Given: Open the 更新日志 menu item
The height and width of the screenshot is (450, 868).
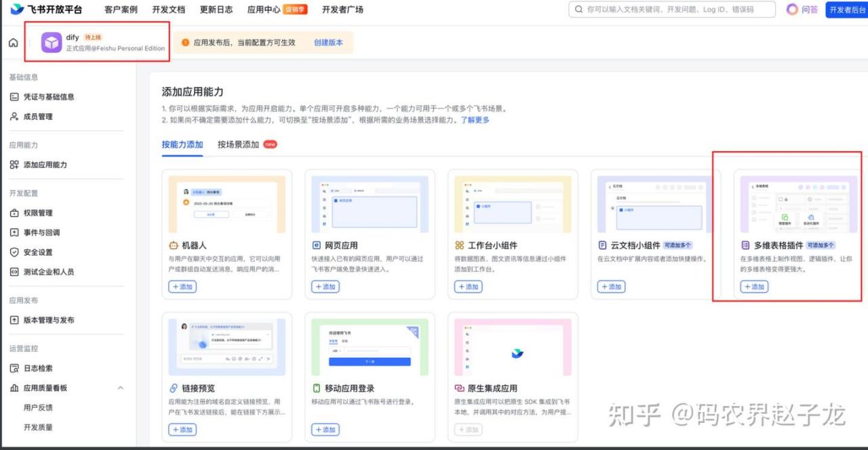Looking at the screenshot, I should pos(216,9).
